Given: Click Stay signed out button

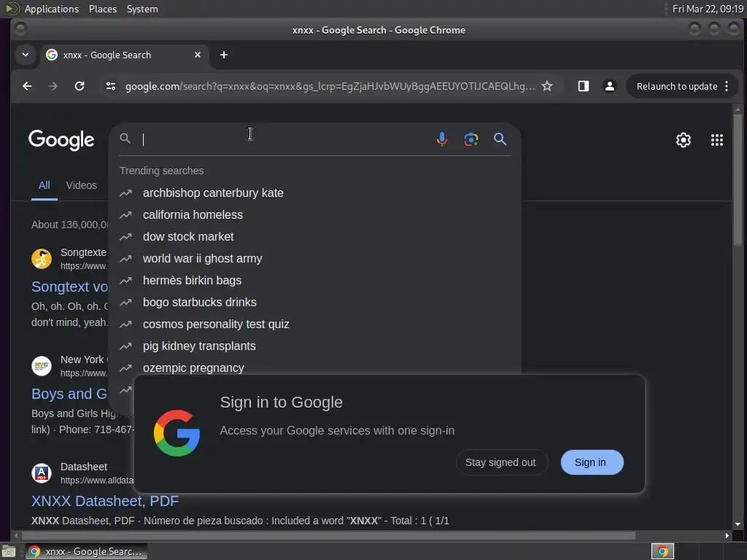Looking at the screenshot, I should (500, 462).
